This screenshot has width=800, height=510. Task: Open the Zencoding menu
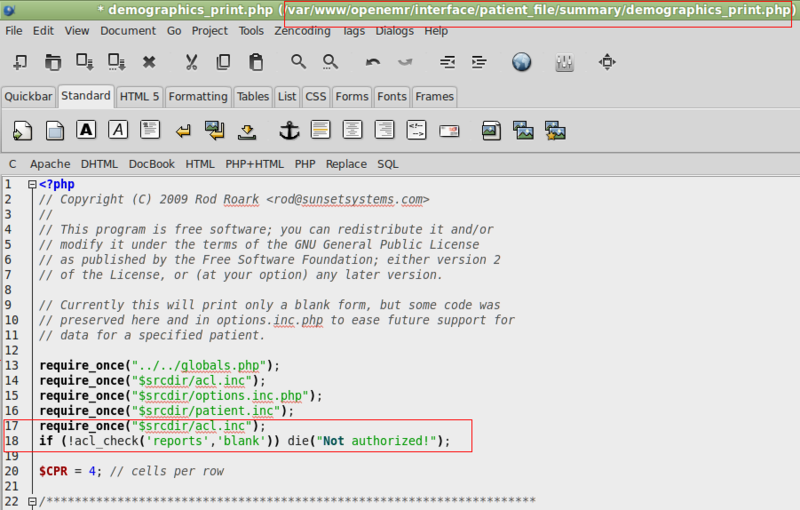[303, 31]
